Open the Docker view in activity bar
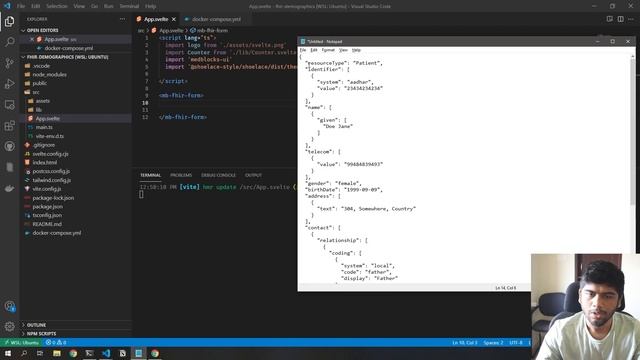 point(9,188)
